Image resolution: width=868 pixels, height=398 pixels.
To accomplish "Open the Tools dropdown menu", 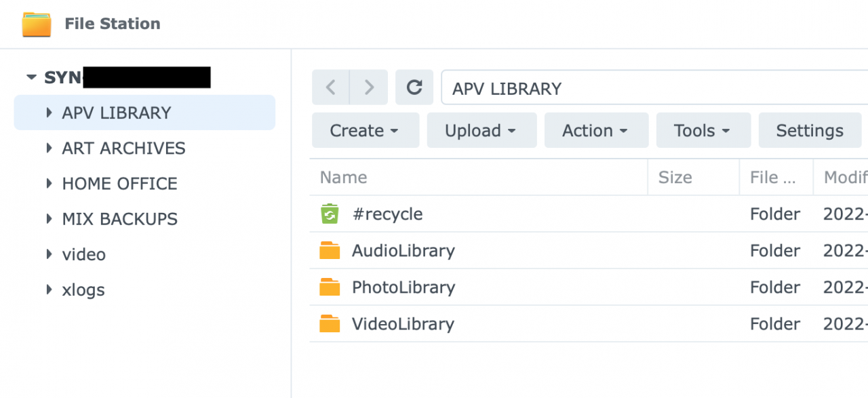I will tap(703, 130).
